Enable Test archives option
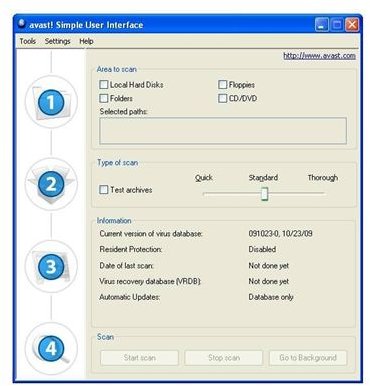The width and height of the screenshot is (370, 386). (104, 190)
